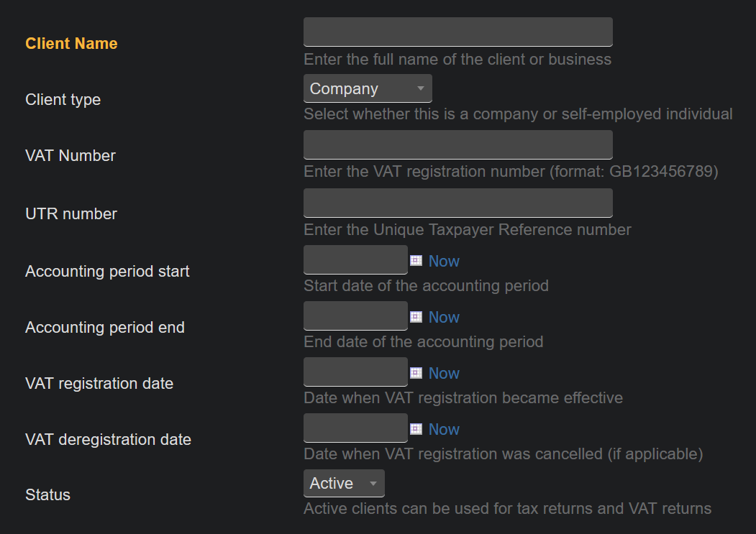This screenshot has width=756, height=534.
Task: Click the VAT deregistration date input
Action: click(x=355, y=428)
